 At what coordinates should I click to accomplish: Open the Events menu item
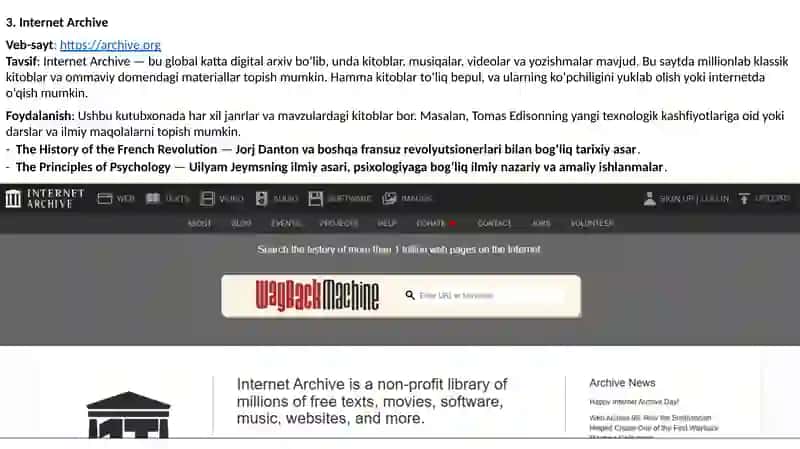point(286,223)
